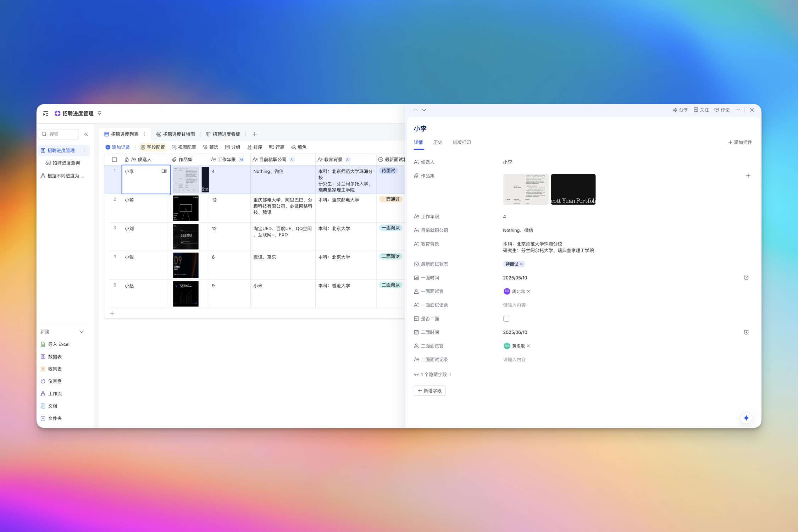
Task: Click the 2025/05/10 date value
Action: point(515,278)
